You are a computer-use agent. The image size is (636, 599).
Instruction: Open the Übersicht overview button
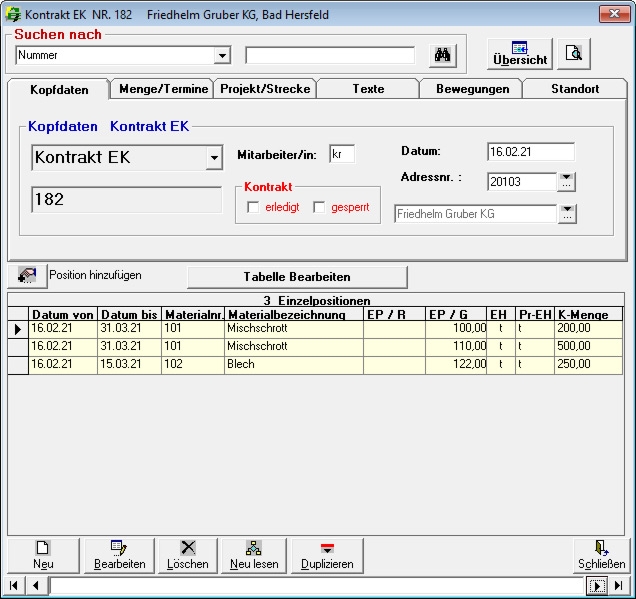[x=520, y=54]
